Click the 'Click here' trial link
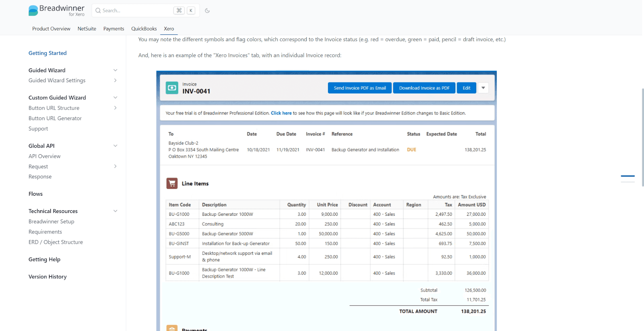The height and width of the screenshot is (331, 644). pyautogui.click(x=281, y=113)
